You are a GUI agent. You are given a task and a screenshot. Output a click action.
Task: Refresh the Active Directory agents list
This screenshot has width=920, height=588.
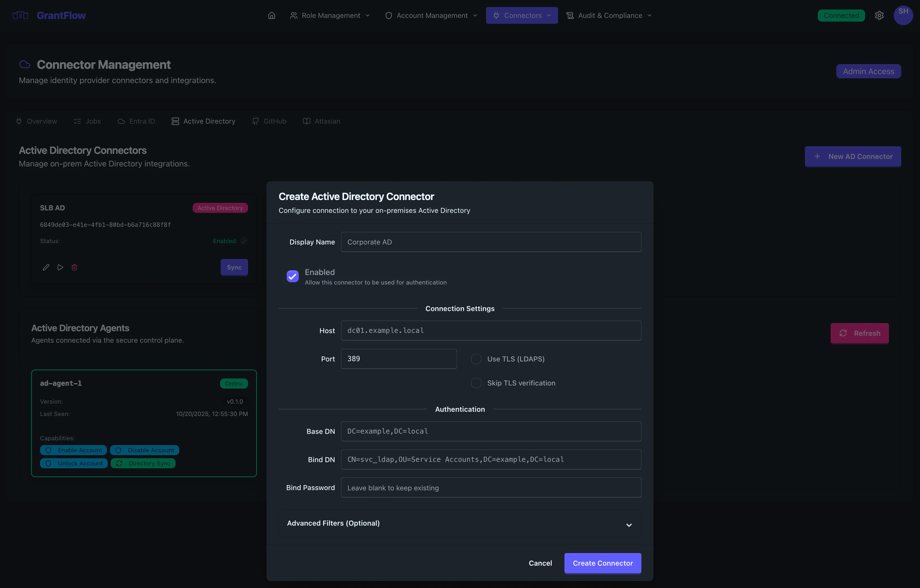[860, 333]
